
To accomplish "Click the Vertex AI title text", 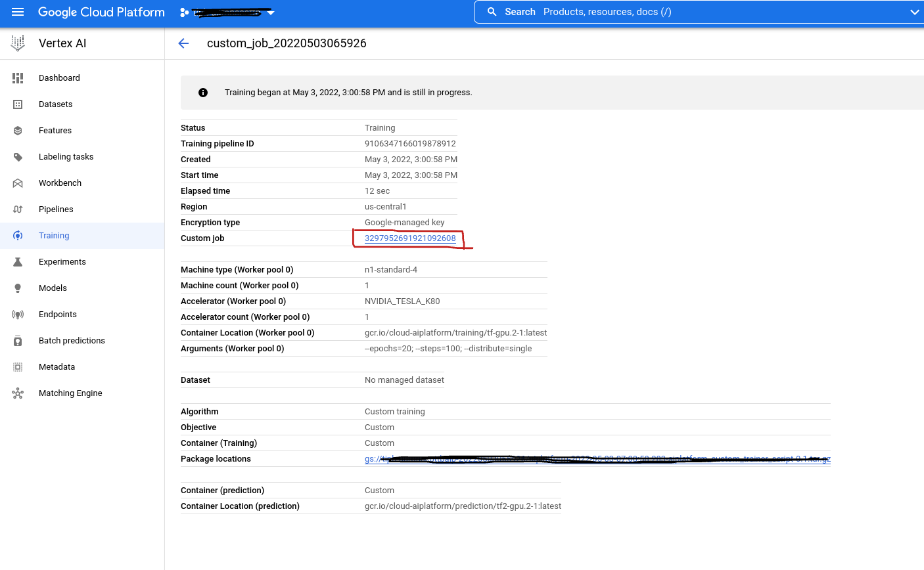I will point(62,43).
